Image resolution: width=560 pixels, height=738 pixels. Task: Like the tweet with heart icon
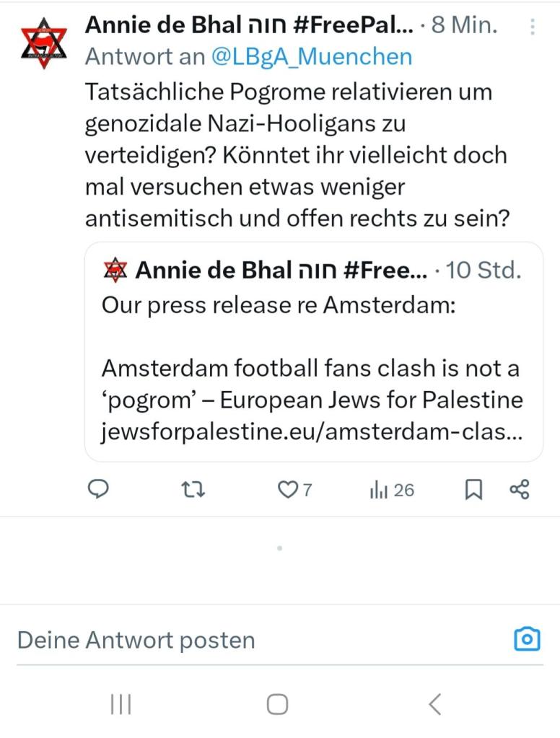click(288, 490)
